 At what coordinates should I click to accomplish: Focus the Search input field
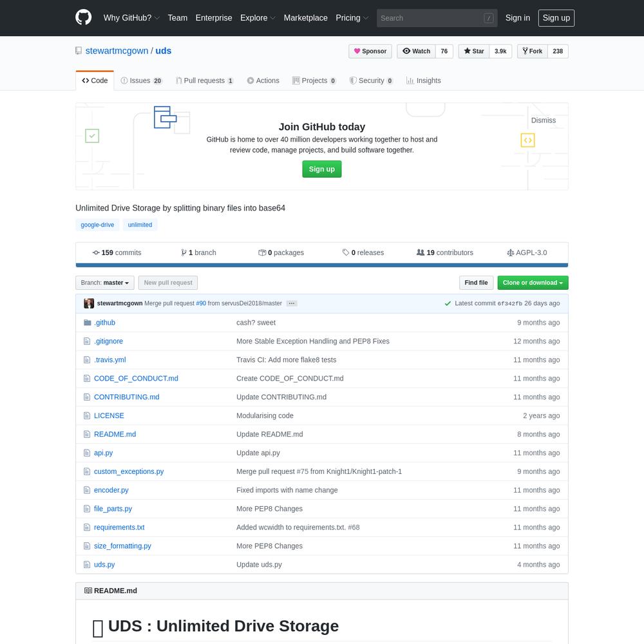(437, 18)
